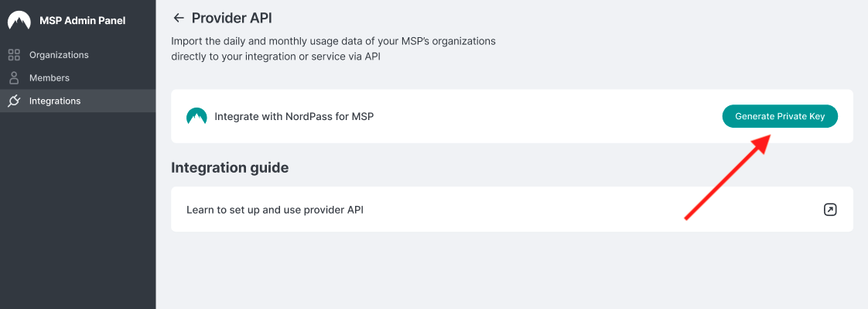868x309 pixels.
Task: Click the Integrations plug icon
Action: pyautogui.click(x=14, y=101)
